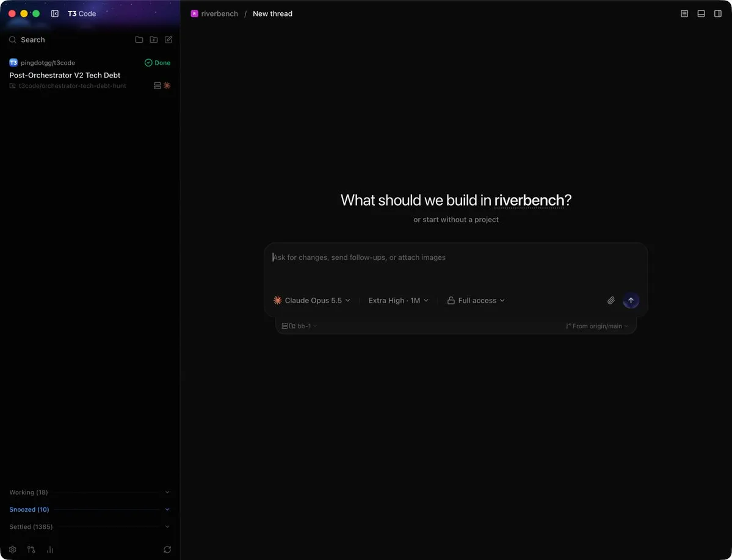The image size is (732, 560).
Task: Toggle the sidebar collapse icon
Action: click(x=54, y=13)
